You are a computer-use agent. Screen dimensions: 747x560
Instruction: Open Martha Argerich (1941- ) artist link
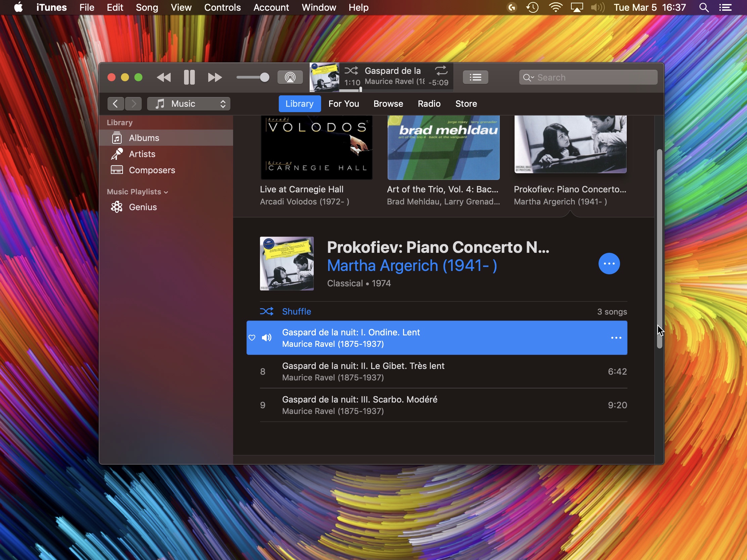click(x=412, y=266)
